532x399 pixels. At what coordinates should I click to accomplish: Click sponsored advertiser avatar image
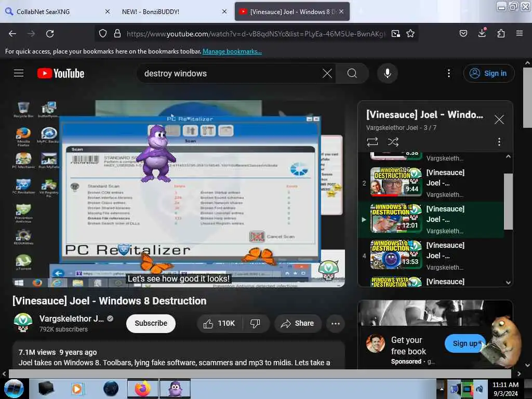[x=375, y=343]
